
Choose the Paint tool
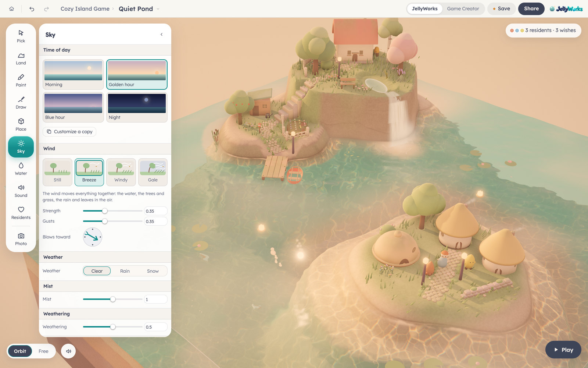coord(21,81)
